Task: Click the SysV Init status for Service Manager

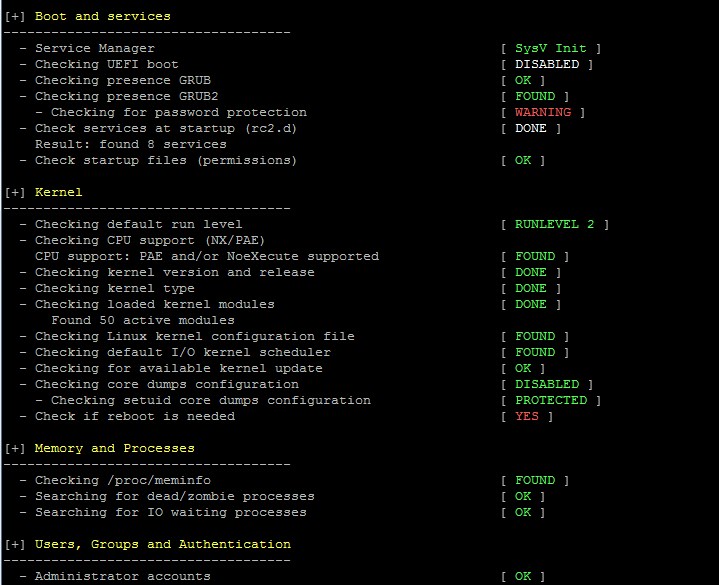Action: point(551,48)
